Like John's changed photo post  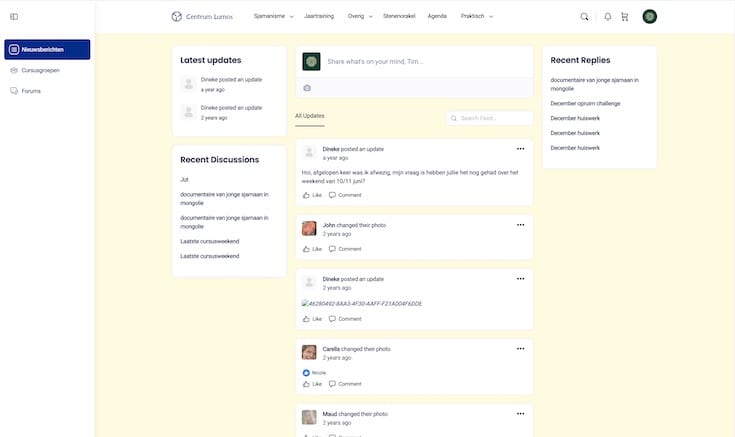click(312, 248)
